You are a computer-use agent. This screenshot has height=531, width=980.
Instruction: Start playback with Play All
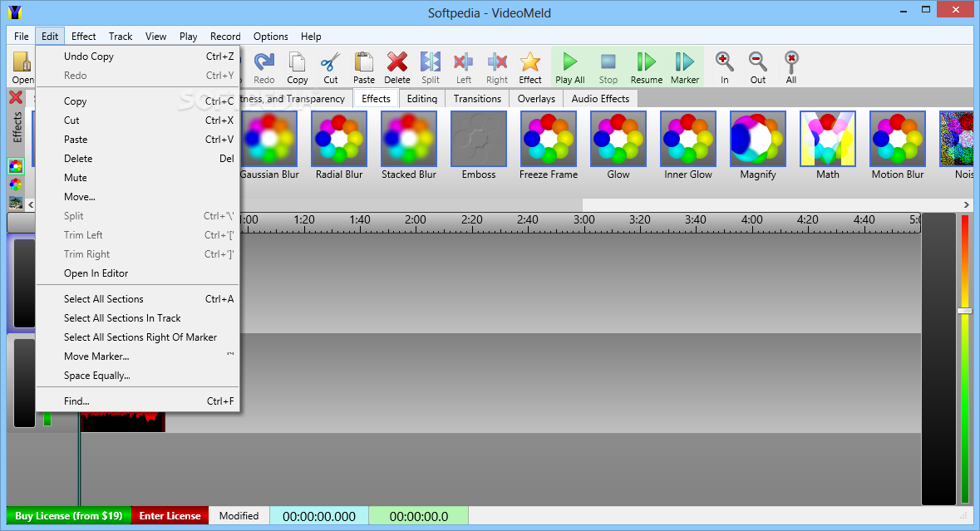[x=570, y=67]
